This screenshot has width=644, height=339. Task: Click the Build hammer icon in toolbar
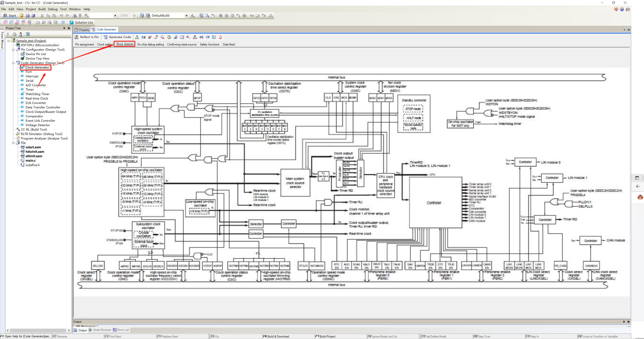(x=192, y=15)
